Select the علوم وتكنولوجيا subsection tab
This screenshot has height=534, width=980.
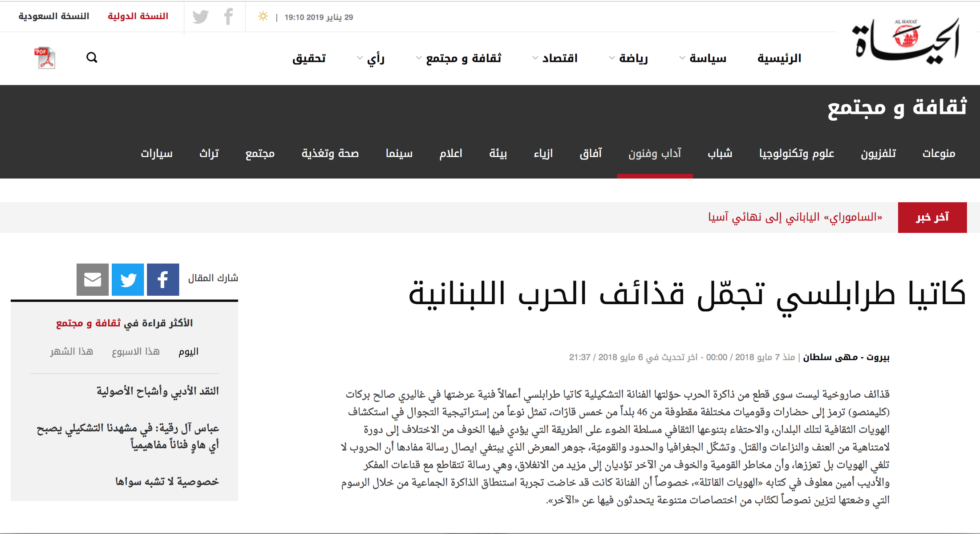797,154
